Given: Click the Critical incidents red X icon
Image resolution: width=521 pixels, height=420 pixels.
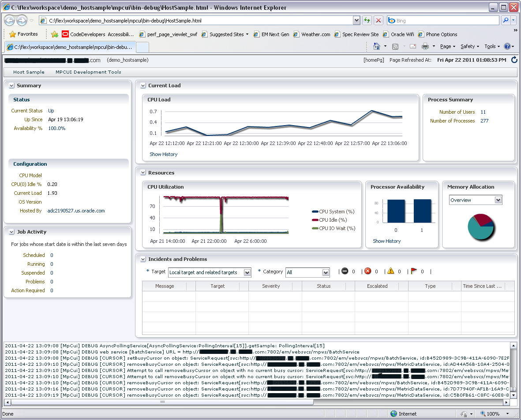Looking at the screenshot, I should click(x=368, y=271).
